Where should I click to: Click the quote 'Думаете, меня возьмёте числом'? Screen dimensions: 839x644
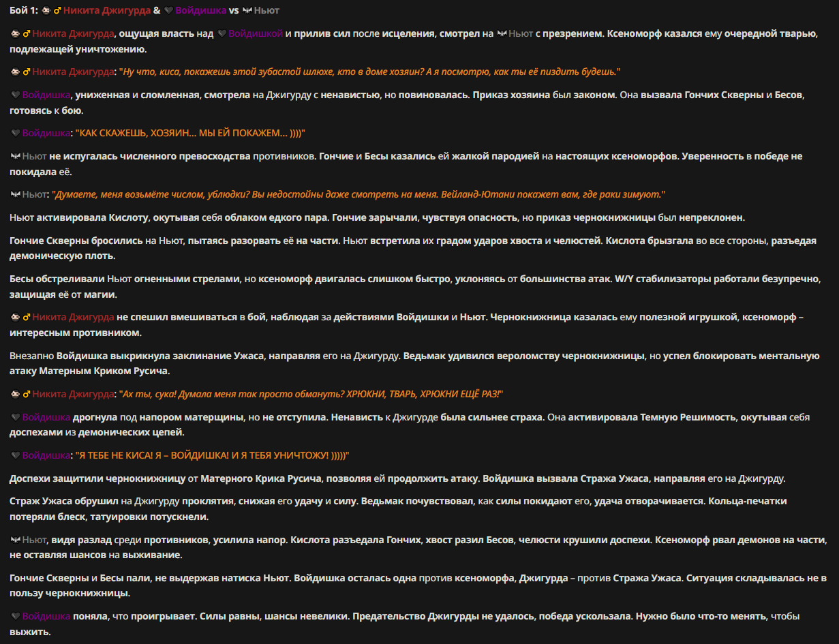(x=359, y=195)
